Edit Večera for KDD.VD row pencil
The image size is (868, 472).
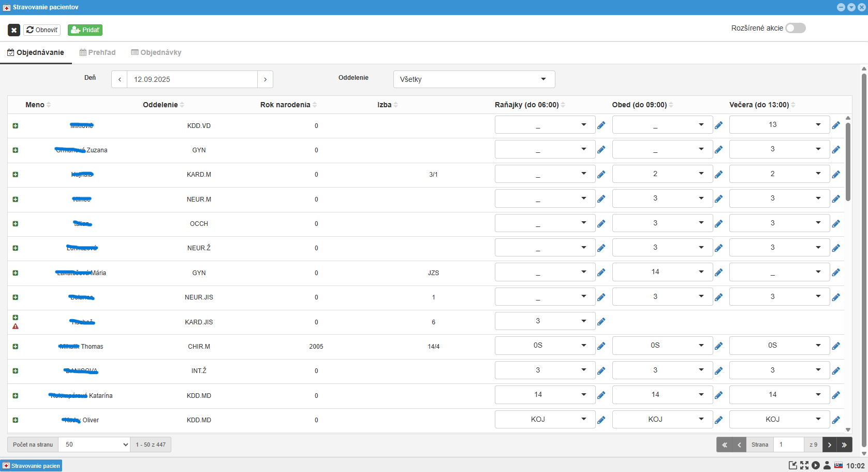(x=836, y=125)
